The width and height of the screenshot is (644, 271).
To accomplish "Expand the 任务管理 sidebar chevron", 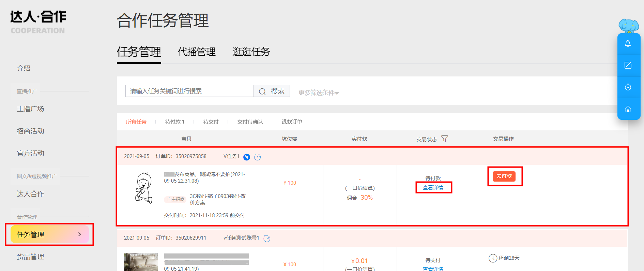I will pos(80,234).
